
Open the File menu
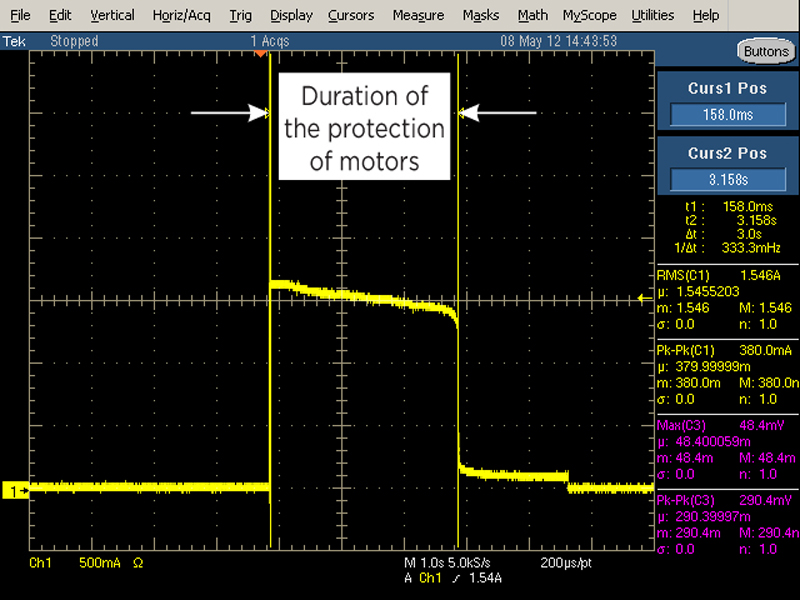[x=20, y=16]
